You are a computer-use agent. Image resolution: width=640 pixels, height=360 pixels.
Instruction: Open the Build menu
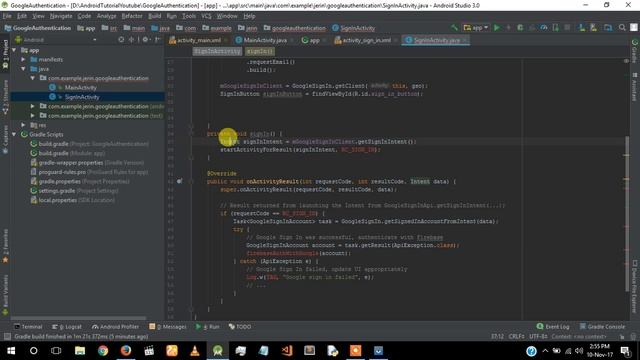154,16
